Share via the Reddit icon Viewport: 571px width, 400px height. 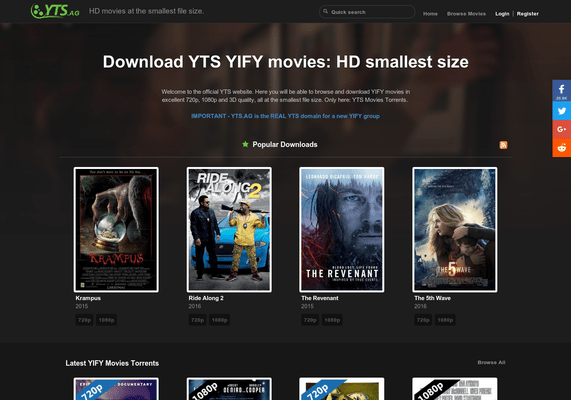tap(562, 148)
